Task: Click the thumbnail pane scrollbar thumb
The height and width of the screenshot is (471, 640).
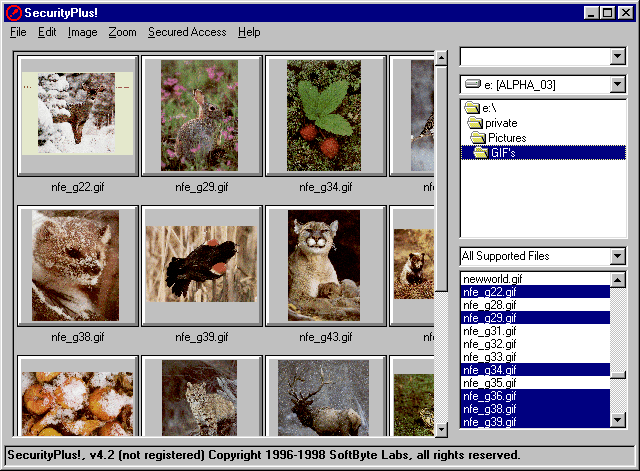Action: point(441,179)
